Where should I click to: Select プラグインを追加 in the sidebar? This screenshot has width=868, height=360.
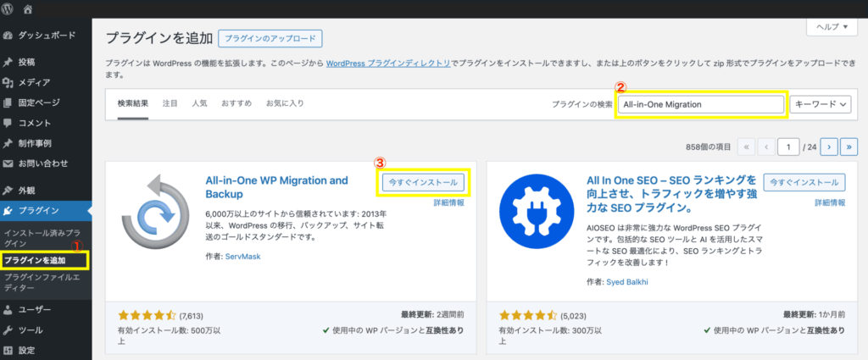[x=35, y=259]
